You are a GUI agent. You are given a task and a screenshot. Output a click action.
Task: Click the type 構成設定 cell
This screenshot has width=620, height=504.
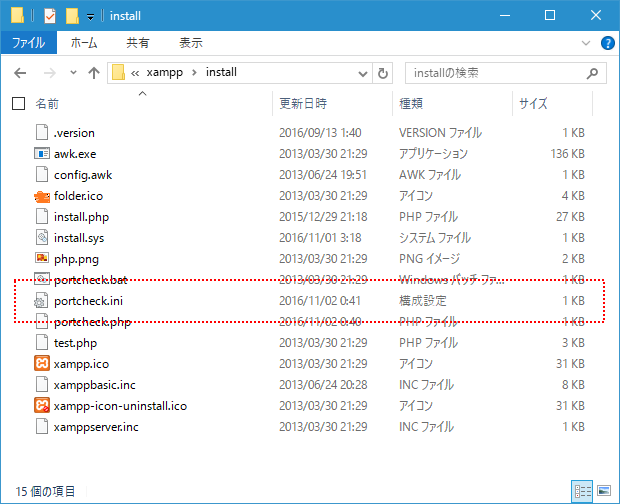(423, 301)
